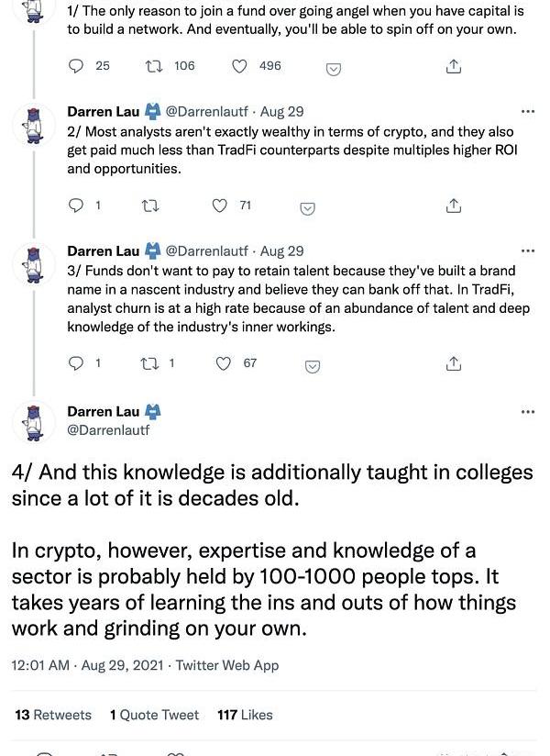Share the 3/ tweet about retaining talent
Viewport: 550px width, 756px height.
pos(453,364)
